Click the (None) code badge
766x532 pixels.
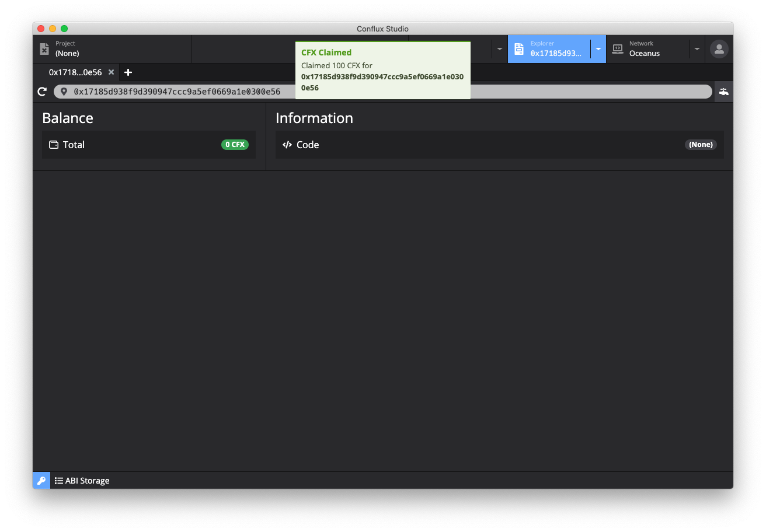pos(701,145)
